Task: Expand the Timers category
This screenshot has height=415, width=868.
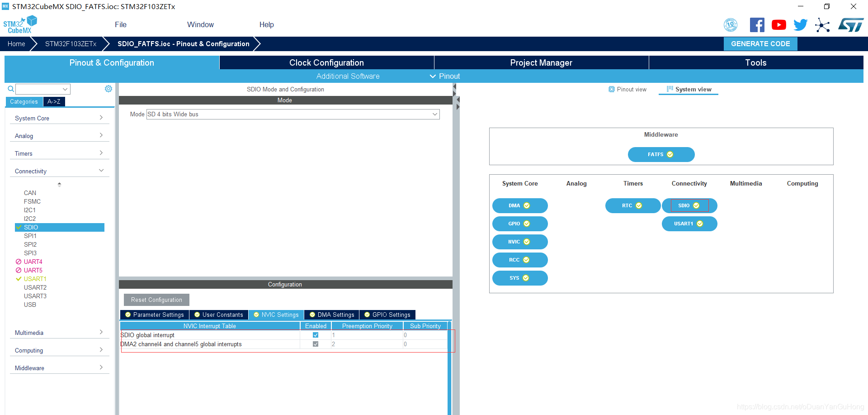Action: point(59,153)
